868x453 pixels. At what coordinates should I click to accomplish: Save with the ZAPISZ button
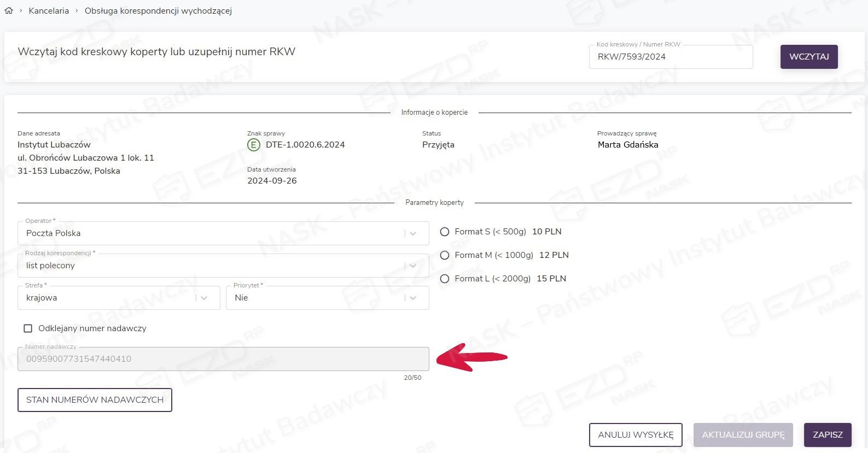click(827, 435)
